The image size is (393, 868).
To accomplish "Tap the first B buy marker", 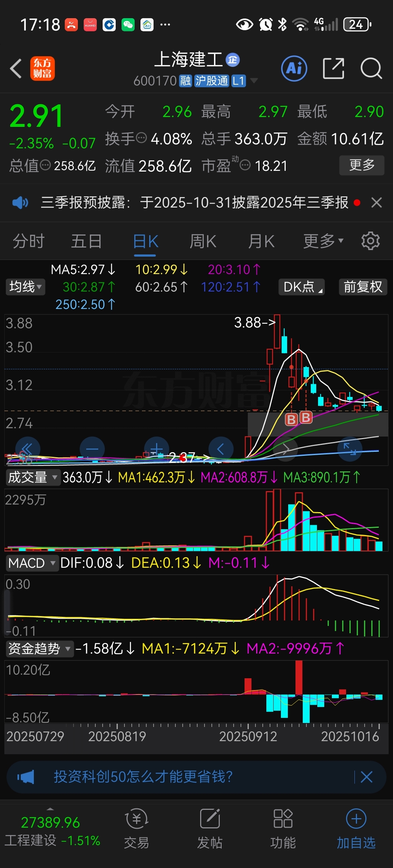I will (291, 419).
